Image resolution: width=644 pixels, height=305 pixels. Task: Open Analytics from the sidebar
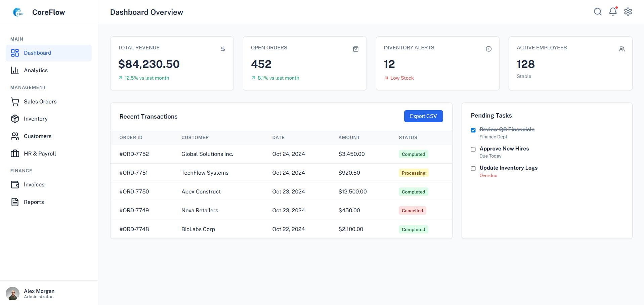(x=36, y=70)
